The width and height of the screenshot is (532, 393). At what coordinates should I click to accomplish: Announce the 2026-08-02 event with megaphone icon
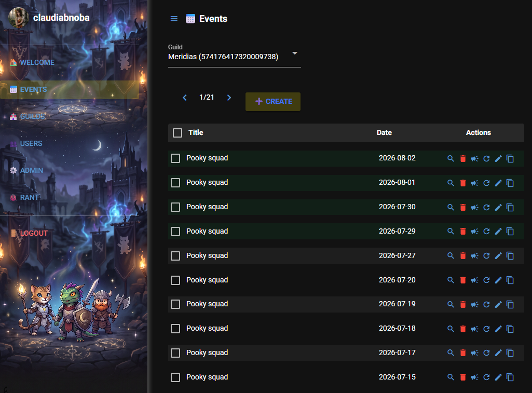click(474, 158)
